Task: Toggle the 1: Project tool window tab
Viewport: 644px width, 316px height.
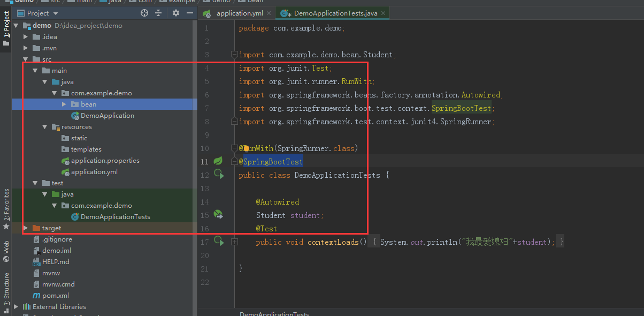Action: 6,28
